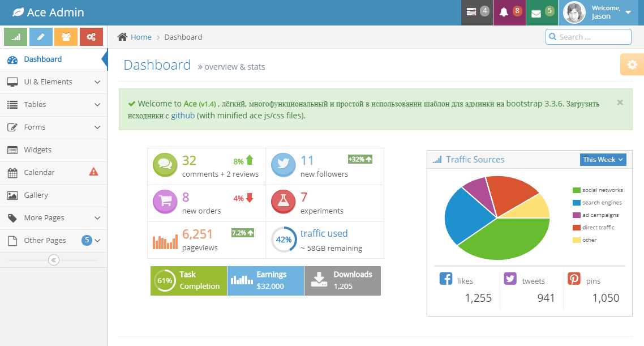Open Tables menu item in the sidebar
Screen dimensions: 644x346
[x=53, y=105]
